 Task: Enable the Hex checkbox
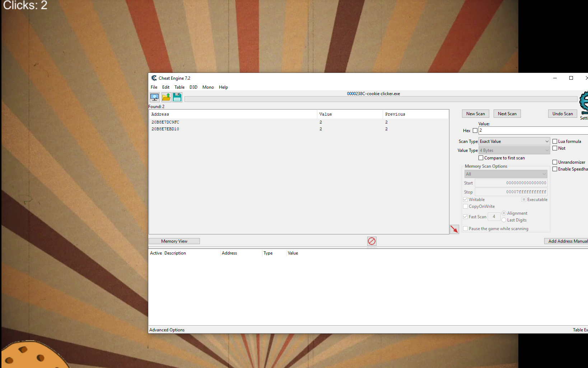(475, 131)
